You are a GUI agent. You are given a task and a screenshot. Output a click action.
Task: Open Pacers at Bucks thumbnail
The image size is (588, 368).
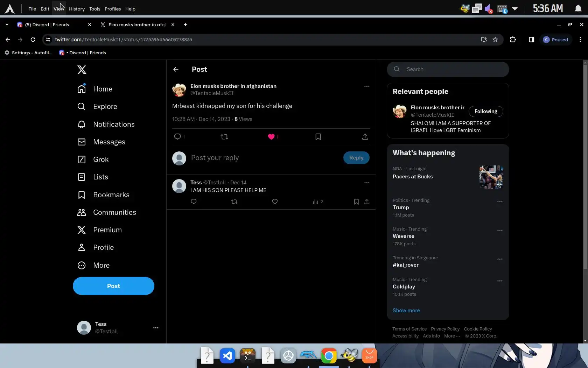pos(491,177)
